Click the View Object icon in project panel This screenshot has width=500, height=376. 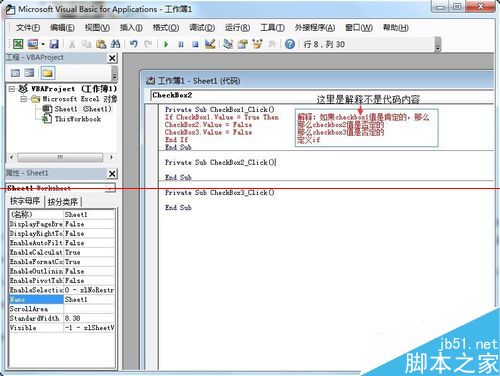point(29,73)
